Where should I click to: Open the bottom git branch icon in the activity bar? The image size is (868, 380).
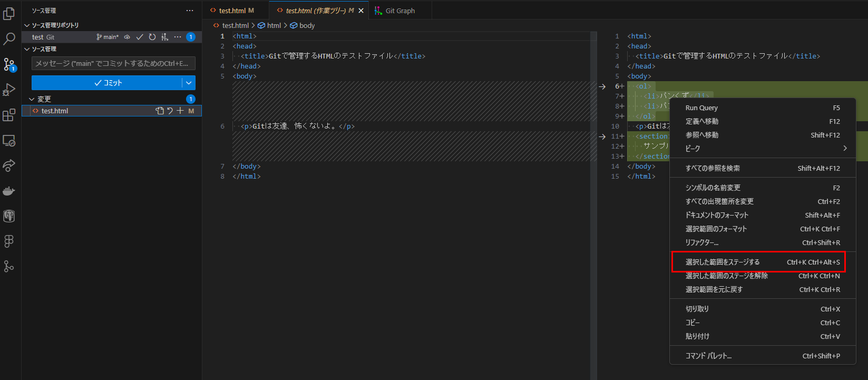(9, 267)
